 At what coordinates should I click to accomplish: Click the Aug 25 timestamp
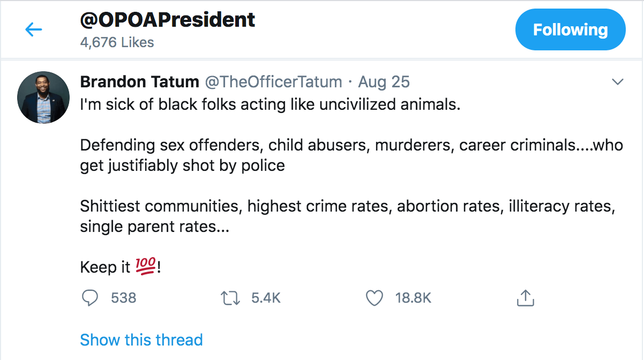384,82
